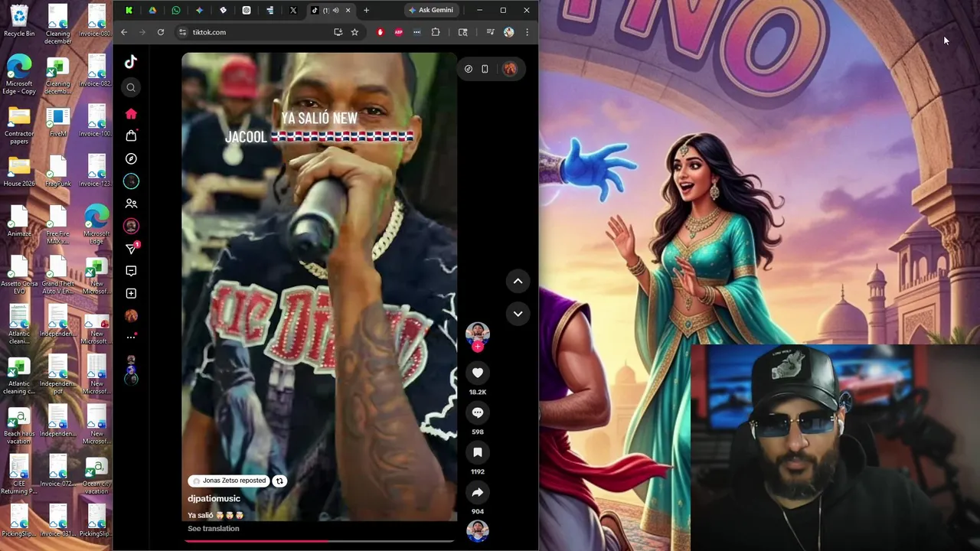The image size is (980, 551).
Task: Open the Friends people icon in sidebar
Action: click(x=131, y=204)
